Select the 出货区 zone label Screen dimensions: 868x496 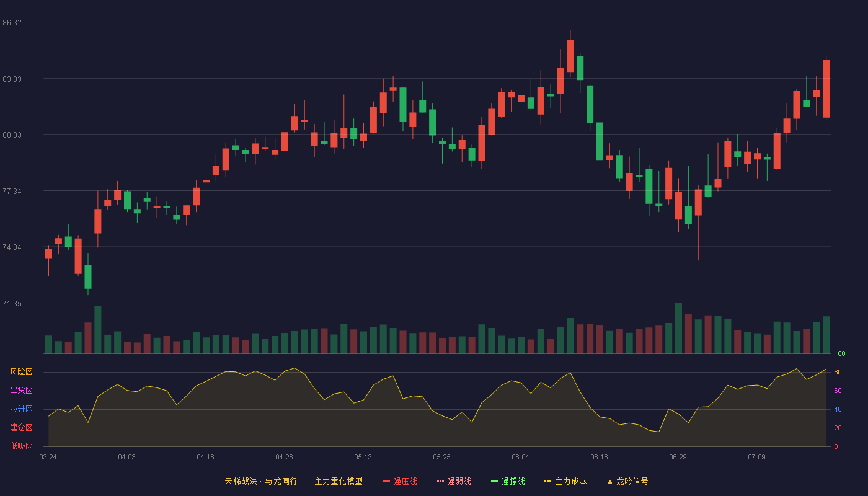(21, 391)
